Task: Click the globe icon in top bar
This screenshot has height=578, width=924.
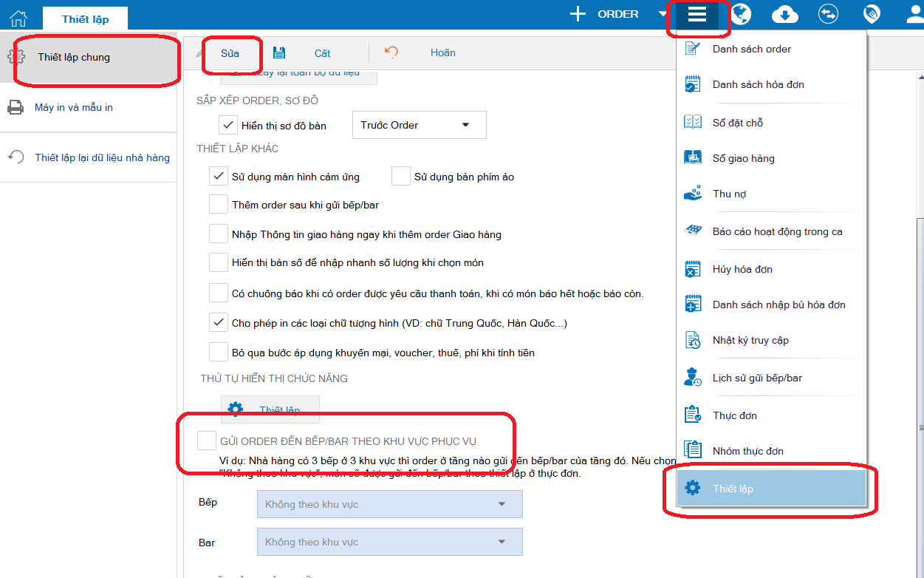Action: pyautogui.click(x=740, y=14)
